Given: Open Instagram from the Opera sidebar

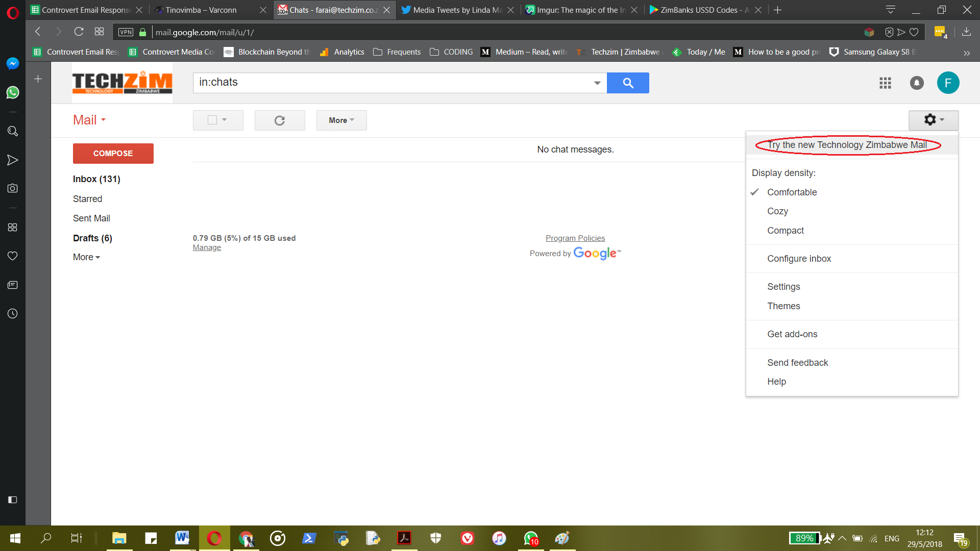Looking at the screenshot, I should [x=12, y=187].
